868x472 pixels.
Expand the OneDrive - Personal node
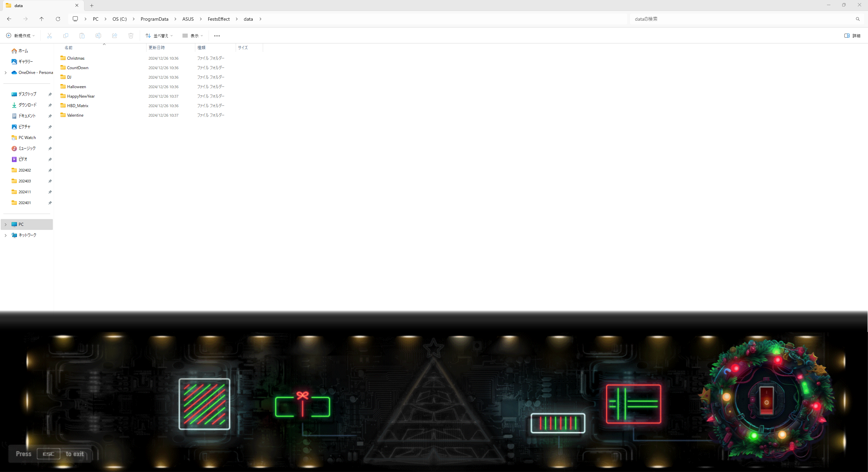click(x=5, y=73)
